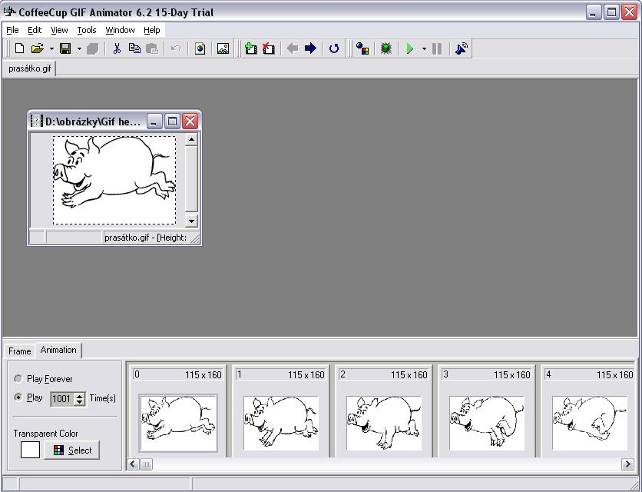Select the Play Forever radio button
The image size is (642, 492).
tap(18, 379)
